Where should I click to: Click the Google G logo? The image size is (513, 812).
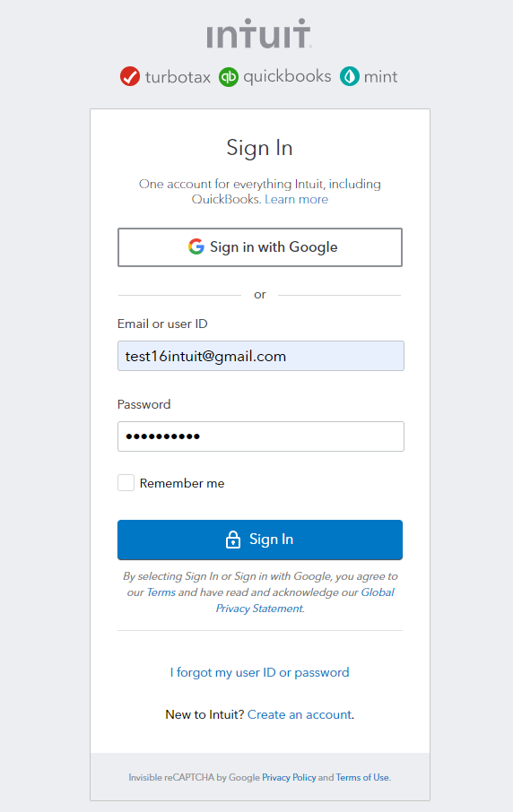point(196,246)
